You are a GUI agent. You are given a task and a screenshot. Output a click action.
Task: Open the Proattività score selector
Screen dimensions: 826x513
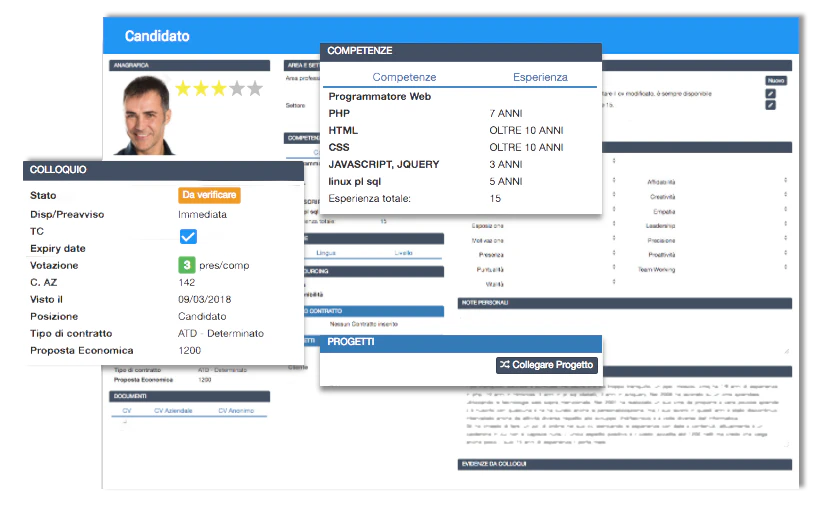pyautogui.click(x=785, y=253)
